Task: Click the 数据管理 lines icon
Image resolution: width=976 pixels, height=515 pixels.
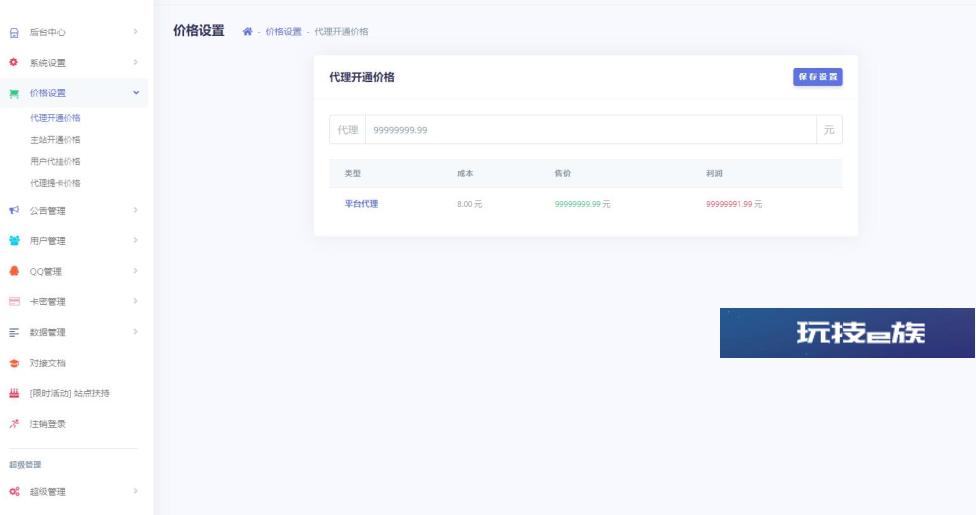Action: (14, 333)
